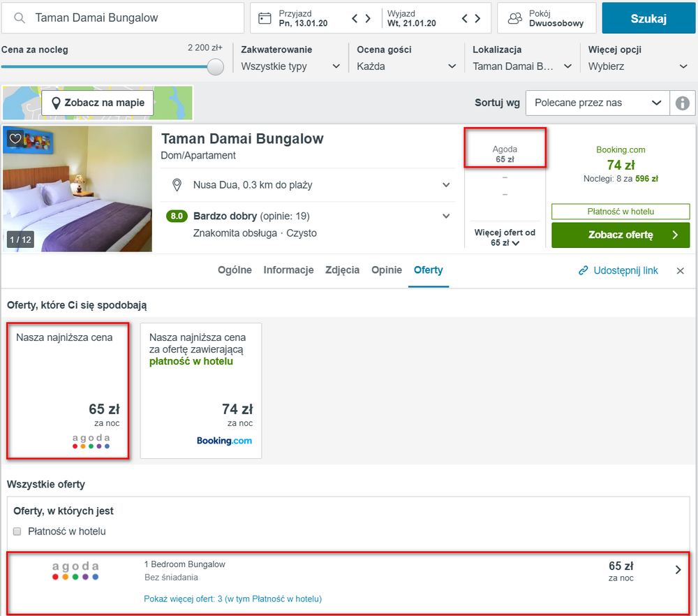Viewport: 698px width, 616px height.
Task: Click the sorting info icon
Action: coord(683,103)
